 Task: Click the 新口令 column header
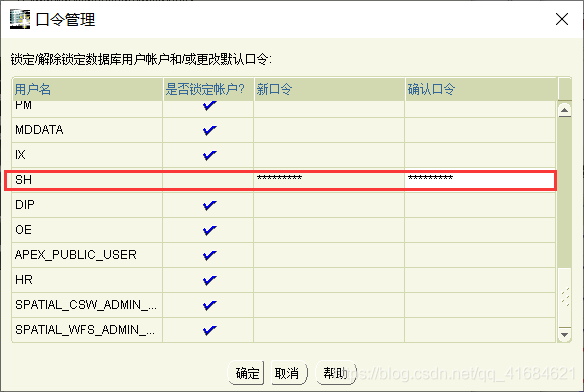click(330, 89)
